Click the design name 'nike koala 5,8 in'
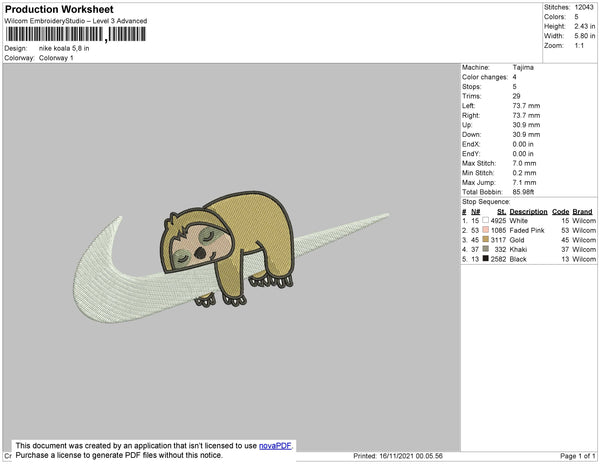The width and height of the screenshot is (600, 464). (x=64, y=49)
